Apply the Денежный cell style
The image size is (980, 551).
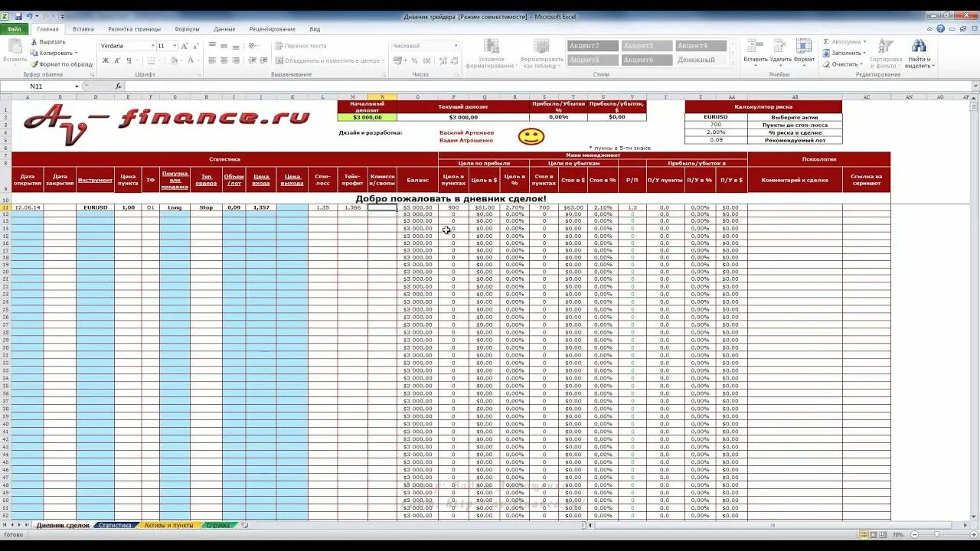701,60
